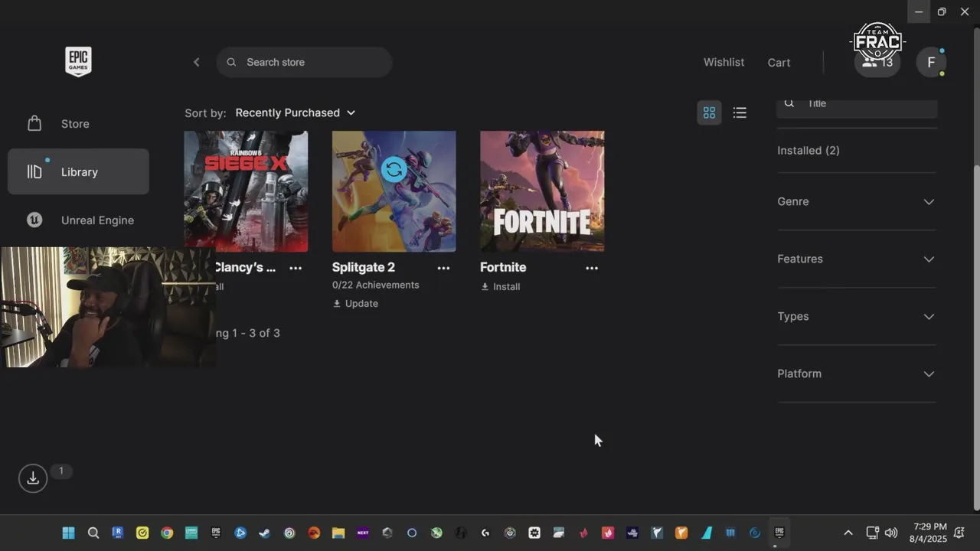Click the Store shopping bag icon
The width and height of the screenshot is (980, 551).
(34, 123)
